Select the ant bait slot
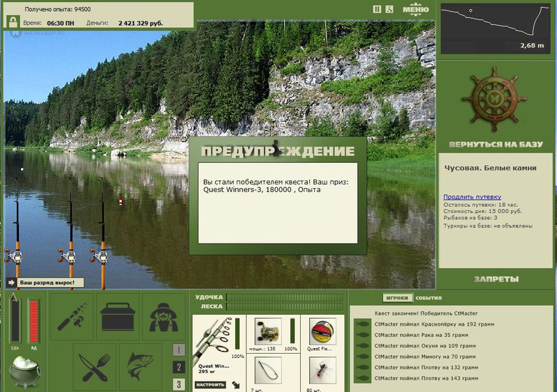The height and width of the screenshot is (392, 557). 322,370
